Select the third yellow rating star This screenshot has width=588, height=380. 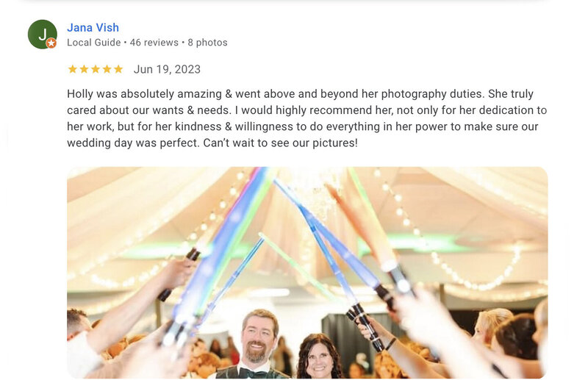click(96, 69)
